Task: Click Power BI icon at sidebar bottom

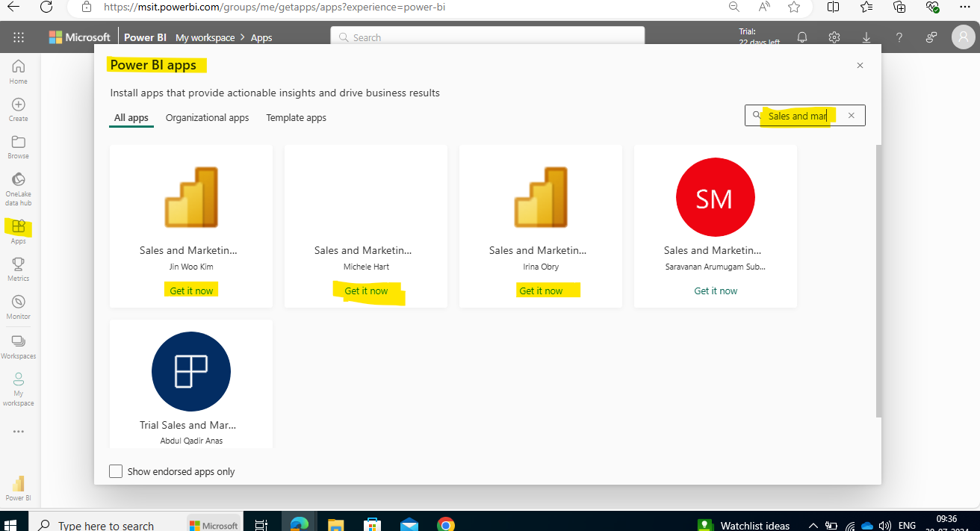Action: click(x=18, y=488)
